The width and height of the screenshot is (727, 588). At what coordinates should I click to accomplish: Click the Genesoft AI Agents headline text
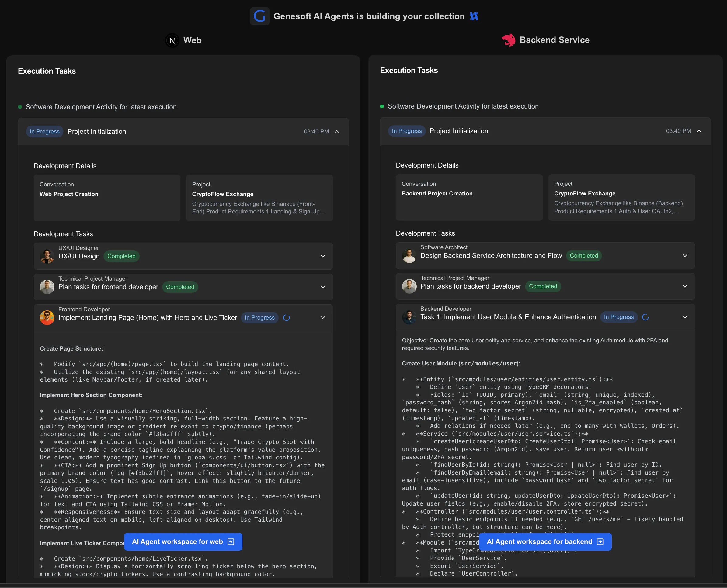369,16
